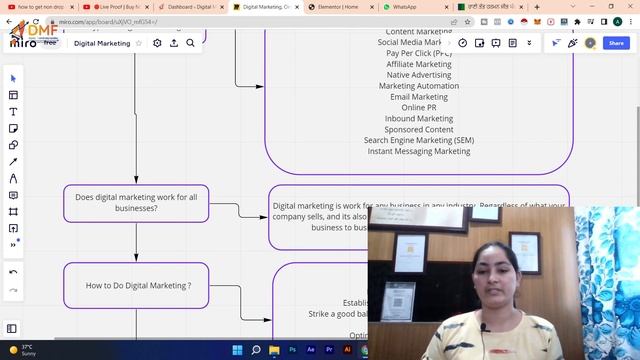Click the Share button
The image size is (640, 360).
click(616, 43)
